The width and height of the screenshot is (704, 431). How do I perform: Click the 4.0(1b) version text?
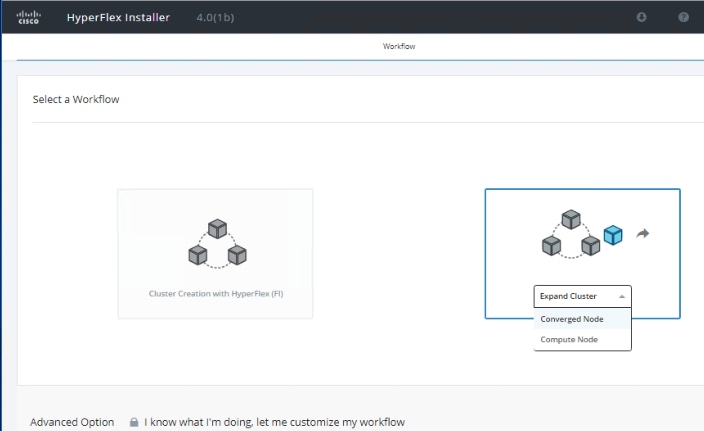click(215, 18)
